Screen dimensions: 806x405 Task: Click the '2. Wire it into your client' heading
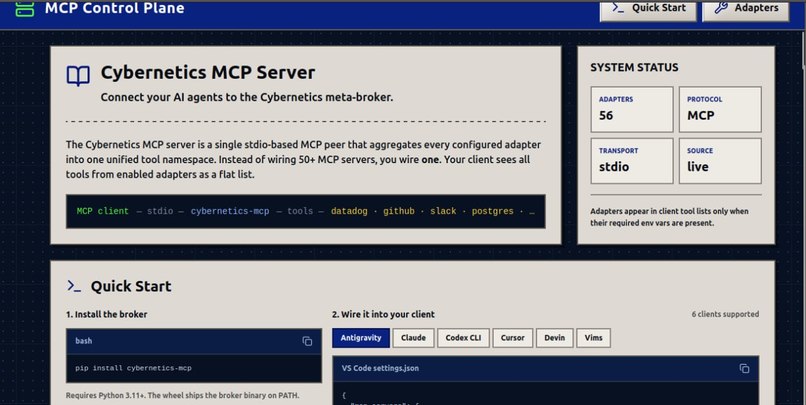tap(383, 314)
